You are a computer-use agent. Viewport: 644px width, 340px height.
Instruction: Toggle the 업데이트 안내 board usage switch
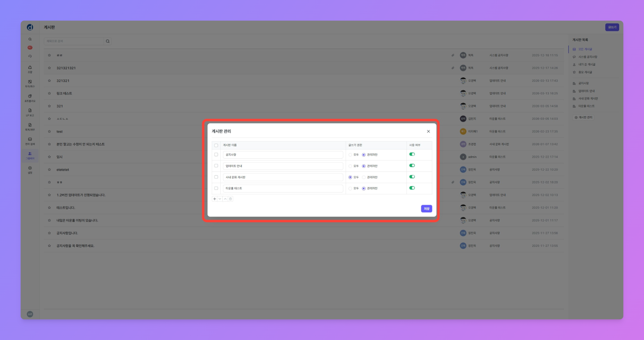(x=412, y=166)
